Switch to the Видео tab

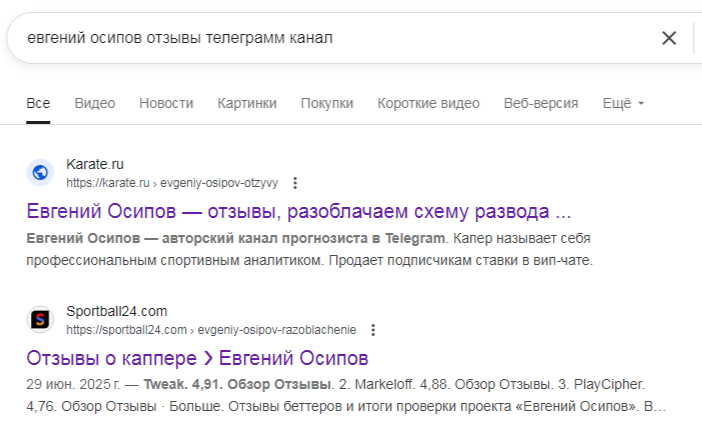click(x=95, y=103)
